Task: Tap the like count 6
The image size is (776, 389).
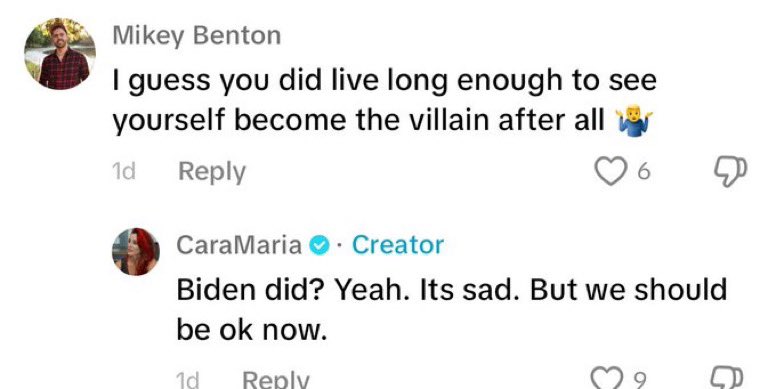Action: [643, 172]
